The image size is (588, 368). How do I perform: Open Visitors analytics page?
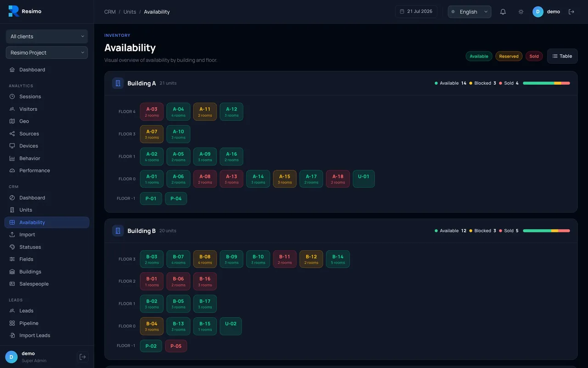[x=47, y=109]
